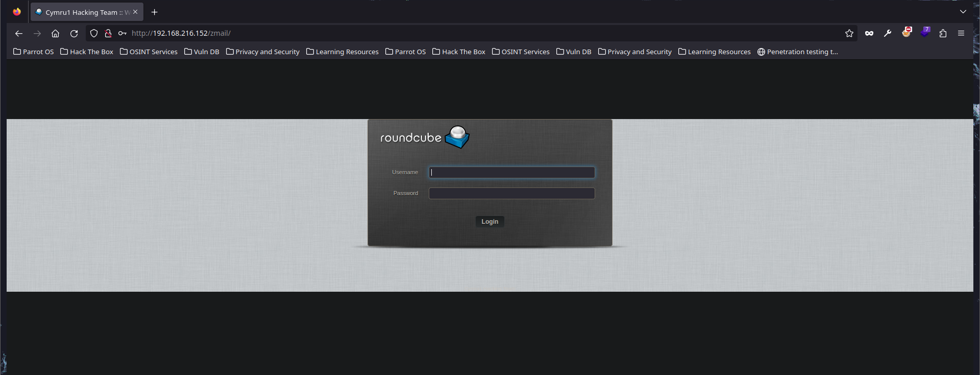Open the Firefox hamburger application menu
Image resolution: width=980 pixels, height=375 pixels.
click(961, 33)
